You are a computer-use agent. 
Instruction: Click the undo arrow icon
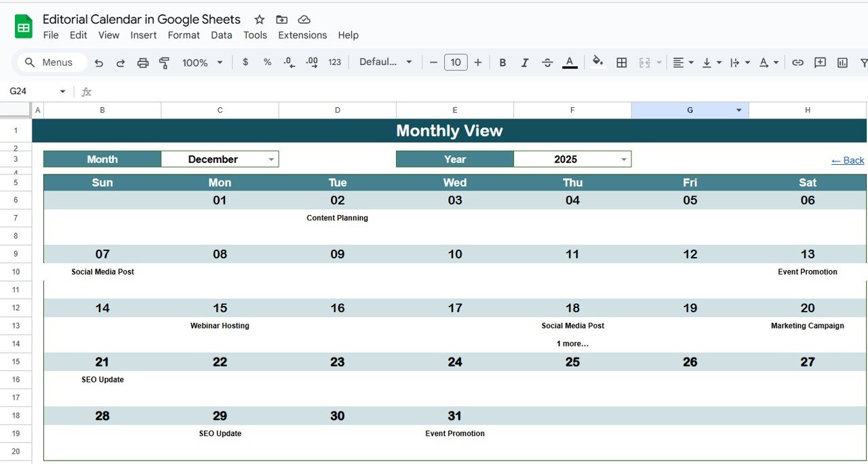pos(99,62)
